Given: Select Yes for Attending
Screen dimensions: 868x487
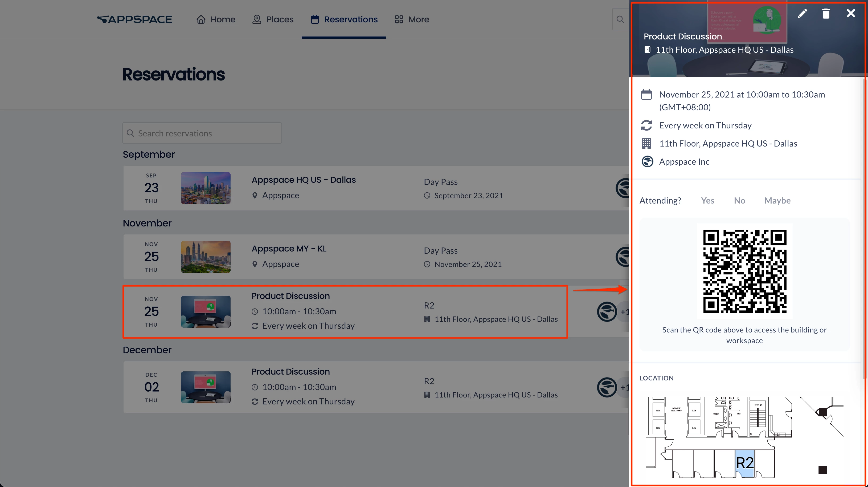Looking at the screenshot, I should pos(707,201).
